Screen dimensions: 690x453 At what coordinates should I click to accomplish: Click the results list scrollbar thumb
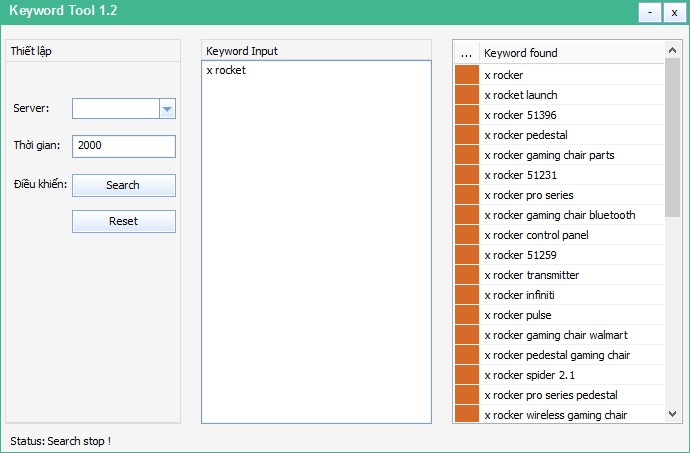click(x=672, y=137)
